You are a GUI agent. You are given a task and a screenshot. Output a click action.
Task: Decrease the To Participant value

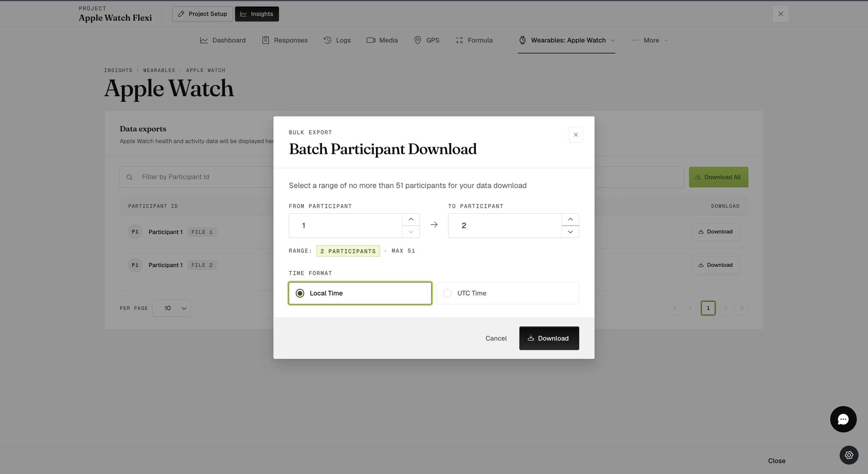pyautogui.click(x=570, y=232)
